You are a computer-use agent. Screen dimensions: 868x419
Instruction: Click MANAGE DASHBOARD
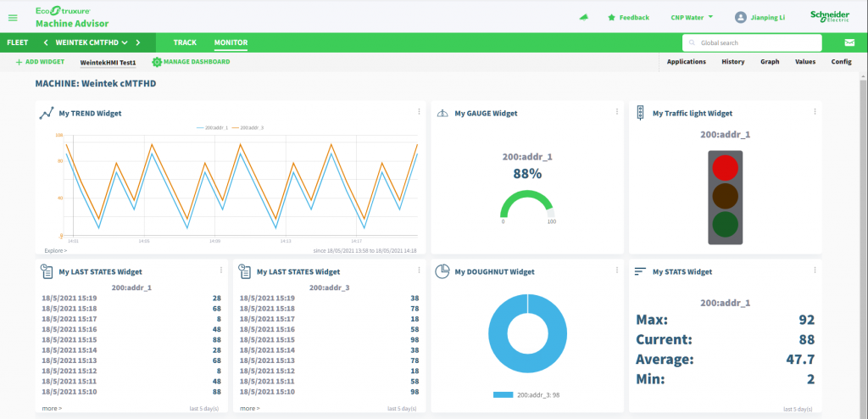pyautogui.click(x=191, y=62)
